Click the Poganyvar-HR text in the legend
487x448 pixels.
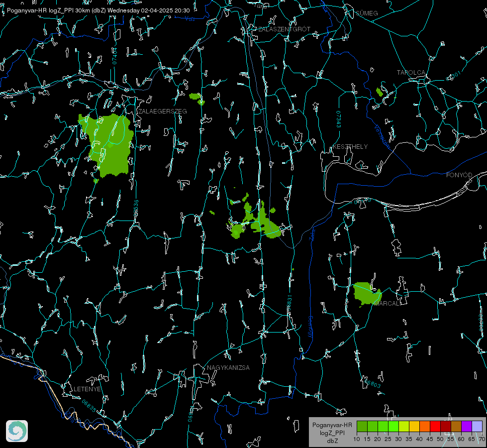pos(332,425)
